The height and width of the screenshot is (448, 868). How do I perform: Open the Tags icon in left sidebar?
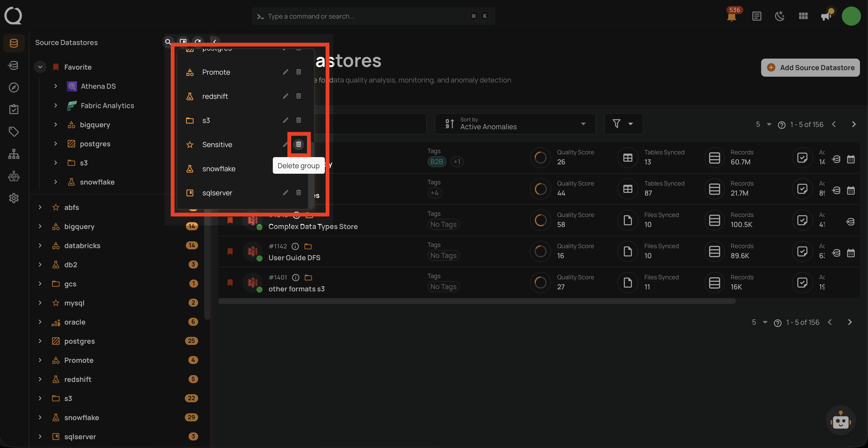[14, 131]
